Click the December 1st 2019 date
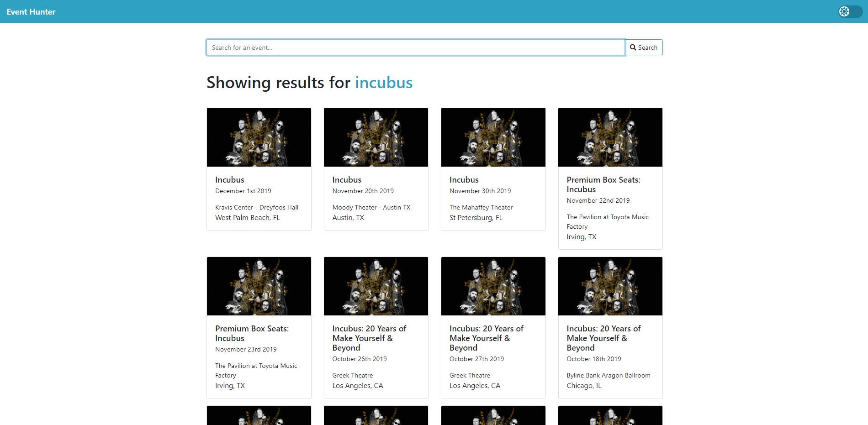This screenshot has width=868, height=425. coord(243,191)
